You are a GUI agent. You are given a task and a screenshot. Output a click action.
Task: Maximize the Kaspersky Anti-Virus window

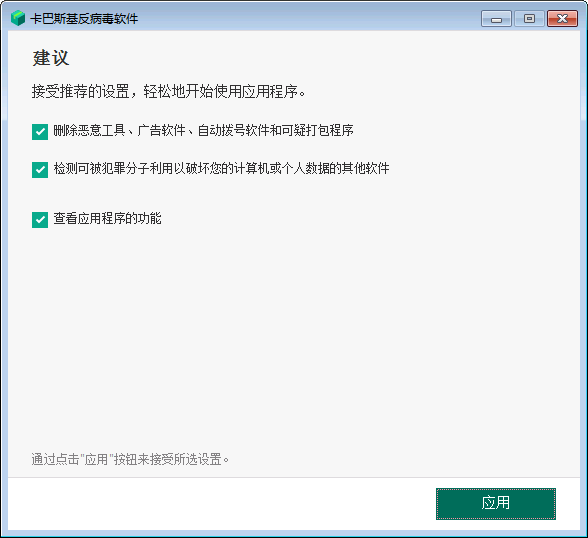(x=529, y=19)
